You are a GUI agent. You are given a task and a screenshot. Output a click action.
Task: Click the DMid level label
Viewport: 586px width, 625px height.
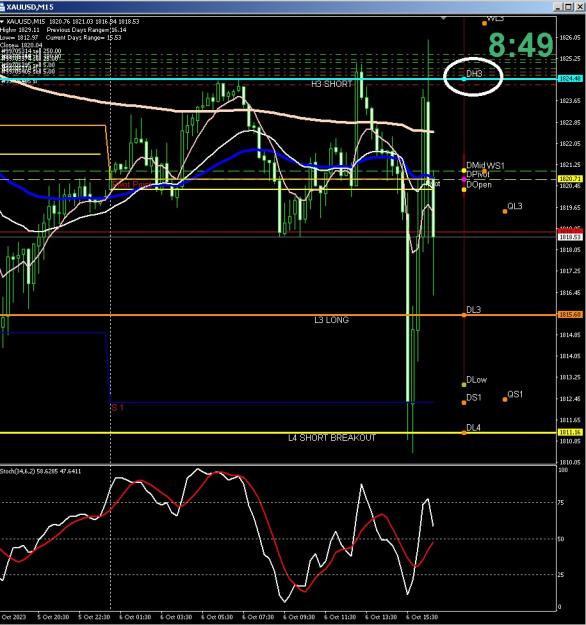coord(476,165)
